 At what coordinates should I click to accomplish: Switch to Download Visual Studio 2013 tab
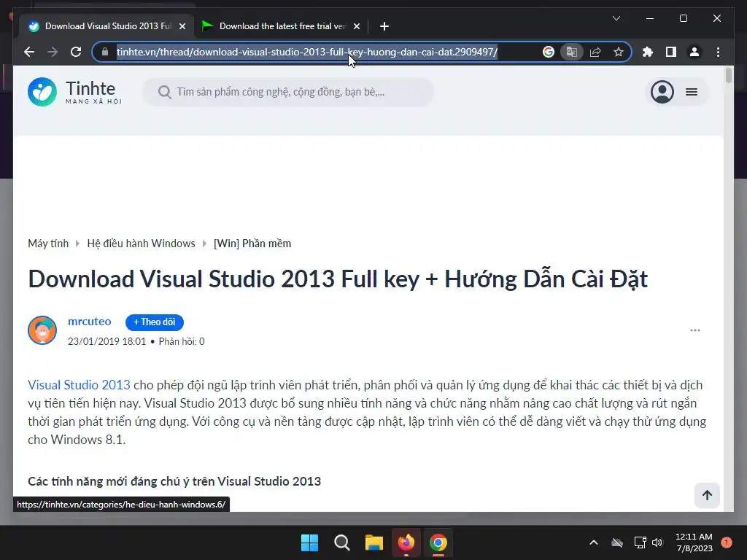pos(107,26)
